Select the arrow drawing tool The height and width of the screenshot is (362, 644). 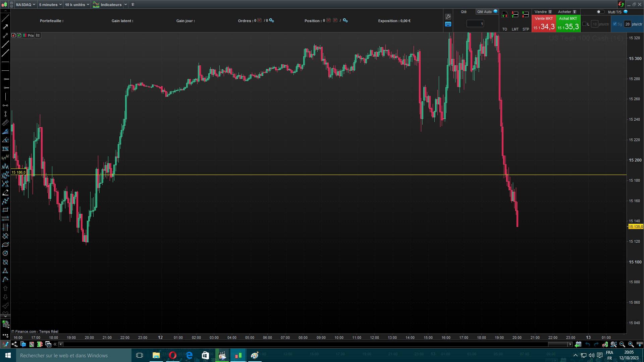coord(5,27)
